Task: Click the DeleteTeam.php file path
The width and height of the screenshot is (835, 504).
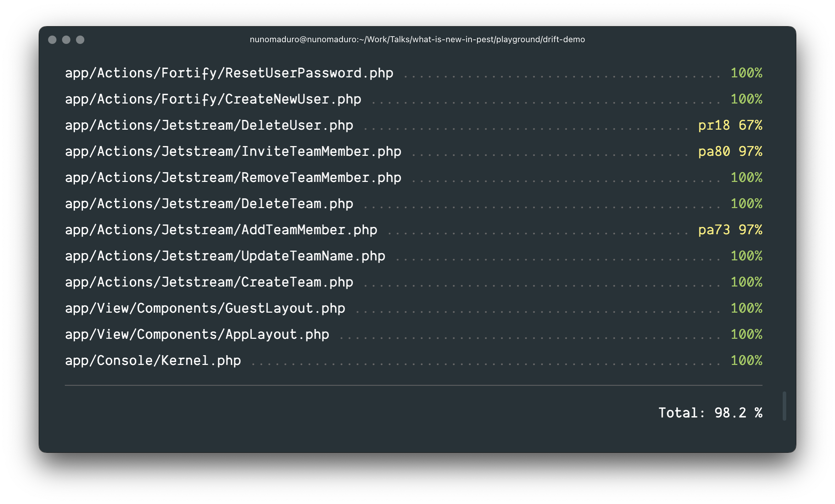Action: coord(209,204)
